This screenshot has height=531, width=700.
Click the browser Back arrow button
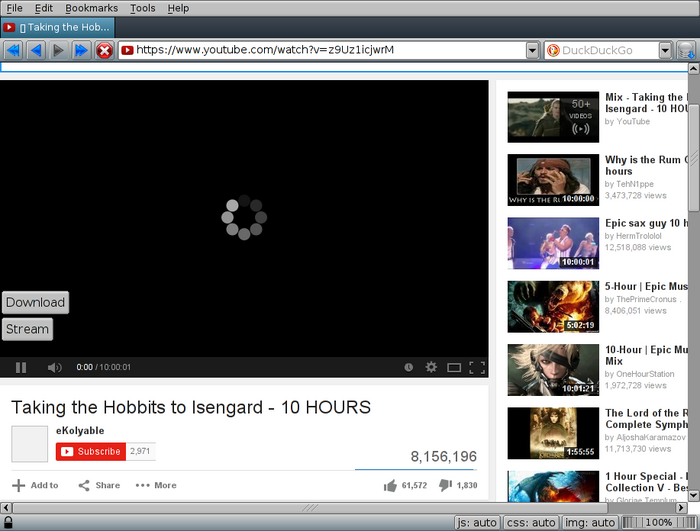(36, 50)
